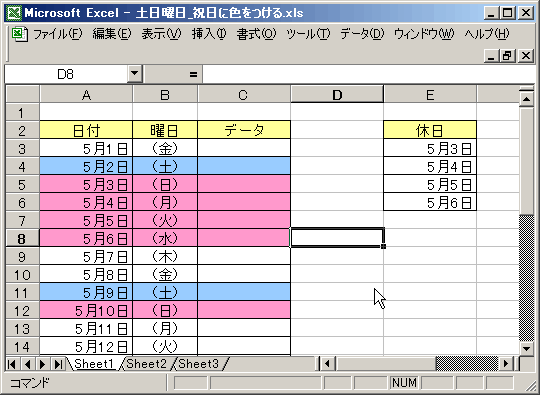
Task: Select column D header
Action: coord(337,95)
